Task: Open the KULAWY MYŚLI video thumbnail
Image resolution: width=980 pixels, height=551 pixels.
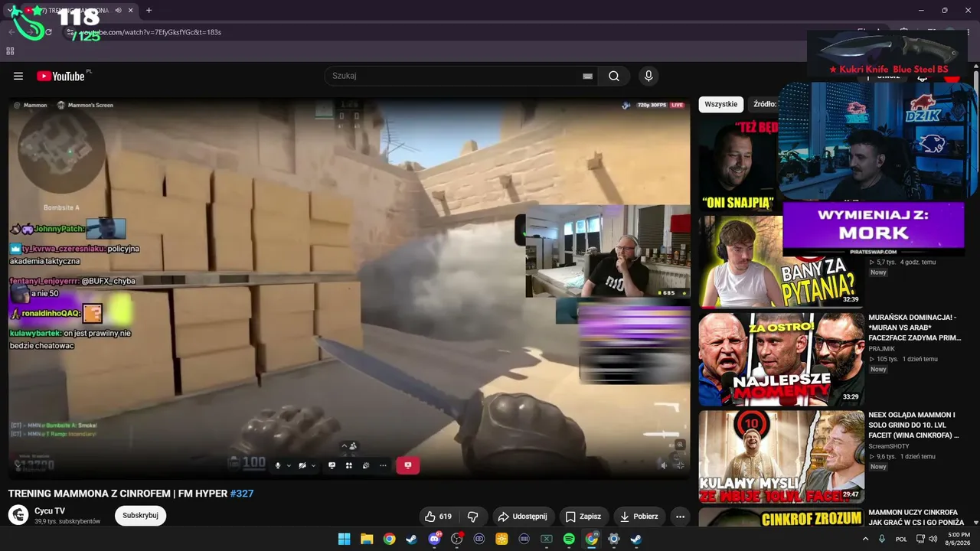Action: click(781, 457)
